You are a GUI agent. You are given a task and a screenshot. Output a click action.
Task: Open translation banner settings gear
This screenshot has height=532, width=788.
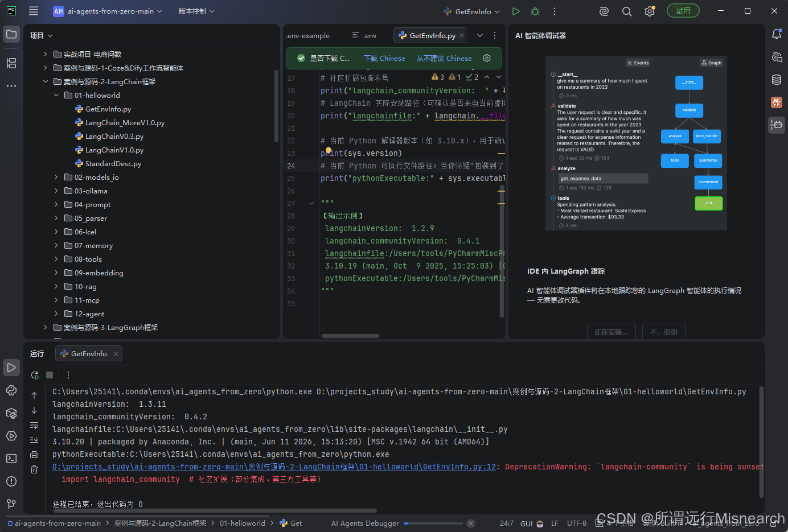tap(487, 58)
